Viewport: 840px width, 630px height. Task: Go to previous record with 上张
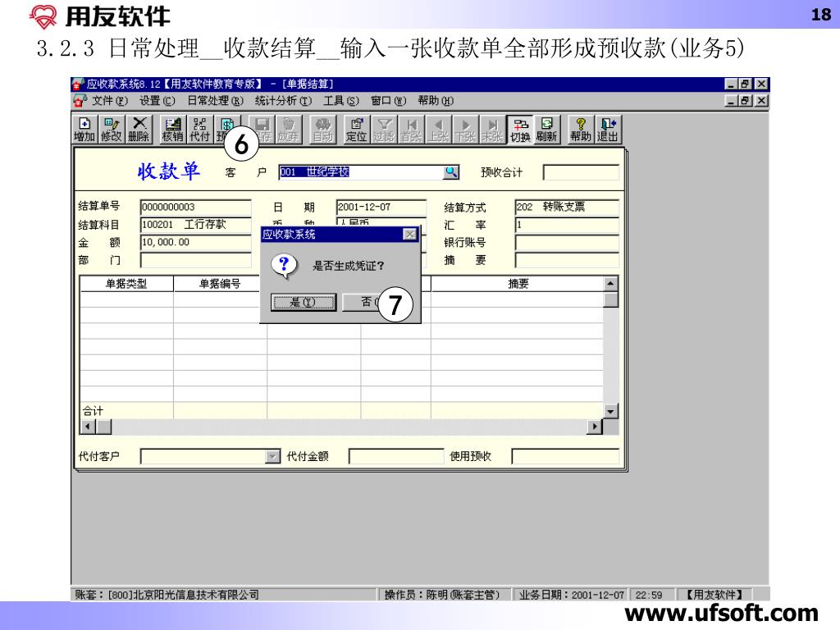pyautogui.click(x=438, y=130)
